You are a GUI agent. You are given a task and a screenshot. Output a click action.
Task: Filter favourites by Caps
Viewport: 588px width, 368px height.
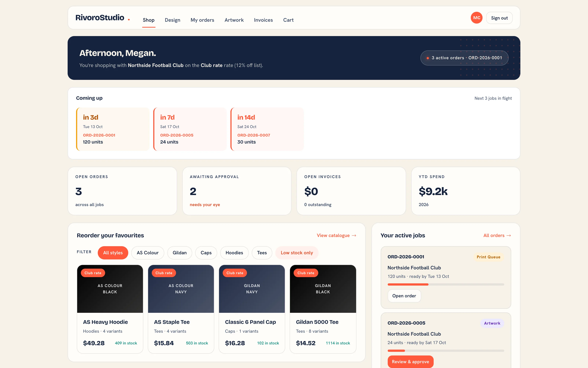(x=206, y=253)
